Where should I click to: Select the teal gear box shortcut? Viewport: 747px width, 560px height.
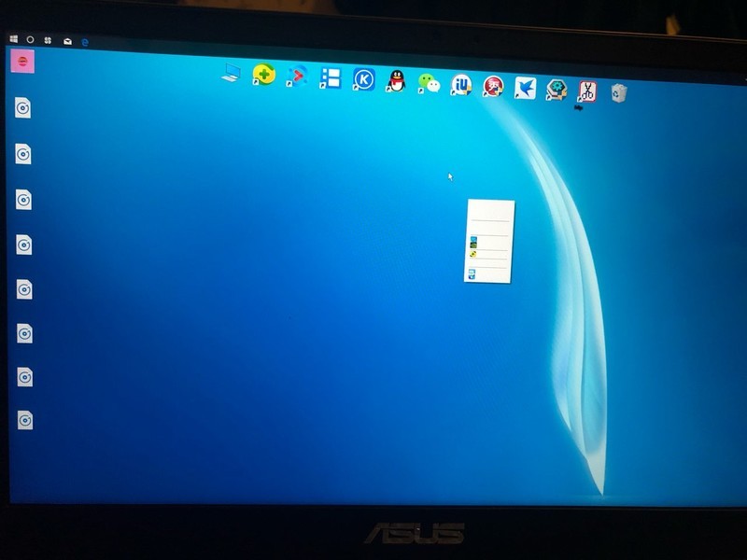pyautogui.click(x=556, y=90)
